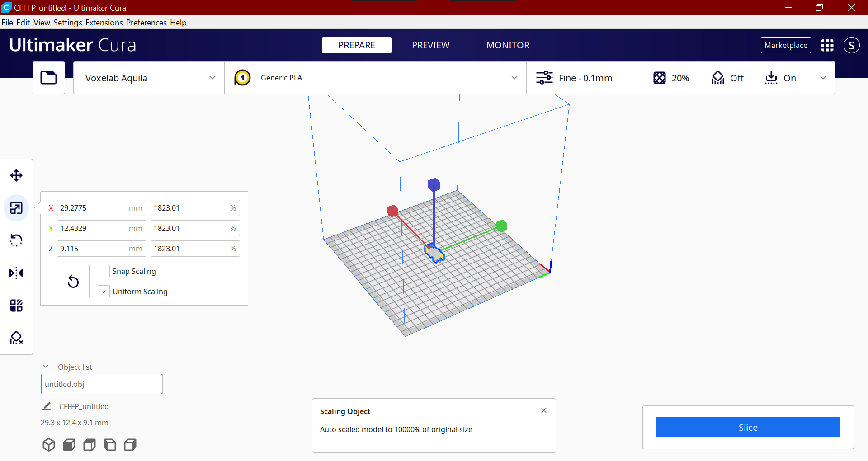Switch to front view cube
The image size is (868, 461).
[69, 445]
